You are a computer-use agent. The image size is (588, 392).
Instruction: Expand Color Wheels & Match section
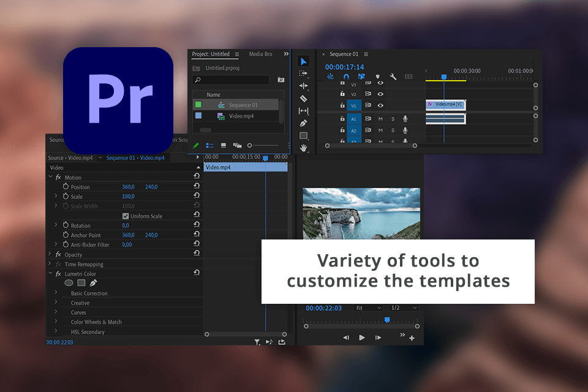coord(56,321)
